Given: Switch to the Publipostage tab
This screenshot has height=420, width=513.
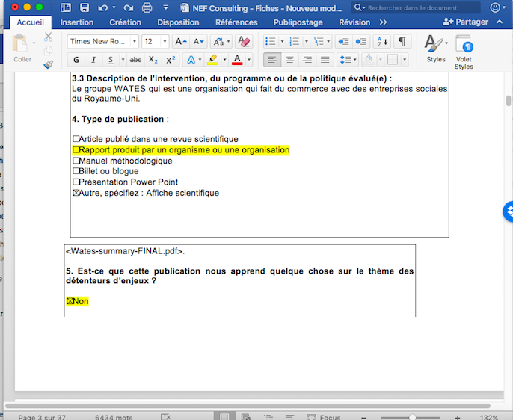Looking at the screenshot, I should coord(298,22).
